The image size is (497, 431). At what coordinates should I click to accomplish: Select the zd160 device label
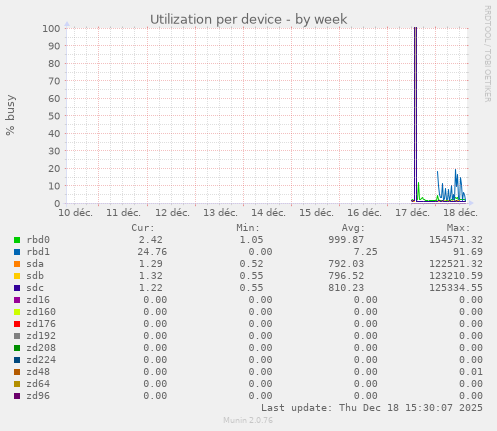41,312
